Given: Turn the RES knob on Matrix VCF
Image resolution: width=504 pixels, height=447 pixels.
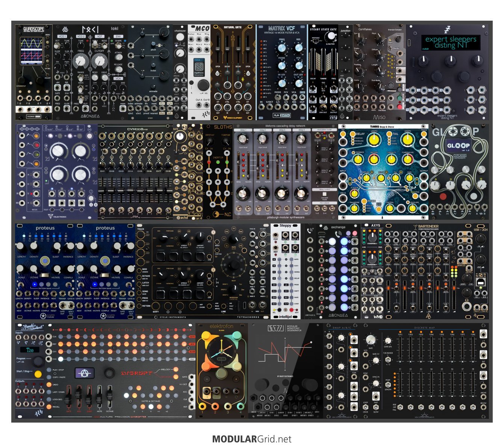Looking at the screenshot, I should [x=298, y=48].
